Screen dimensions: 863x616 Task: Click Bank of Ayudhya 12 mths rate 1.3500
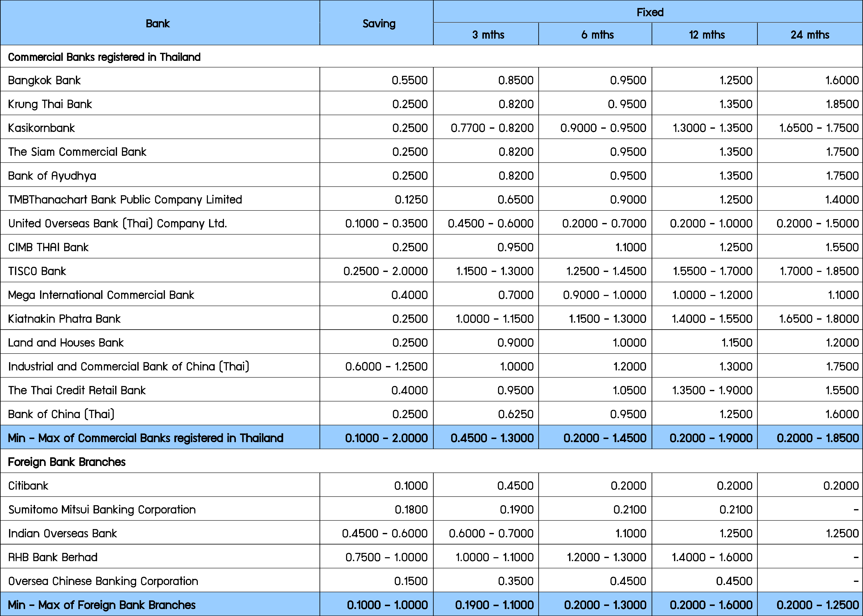[x=736, y=176]
